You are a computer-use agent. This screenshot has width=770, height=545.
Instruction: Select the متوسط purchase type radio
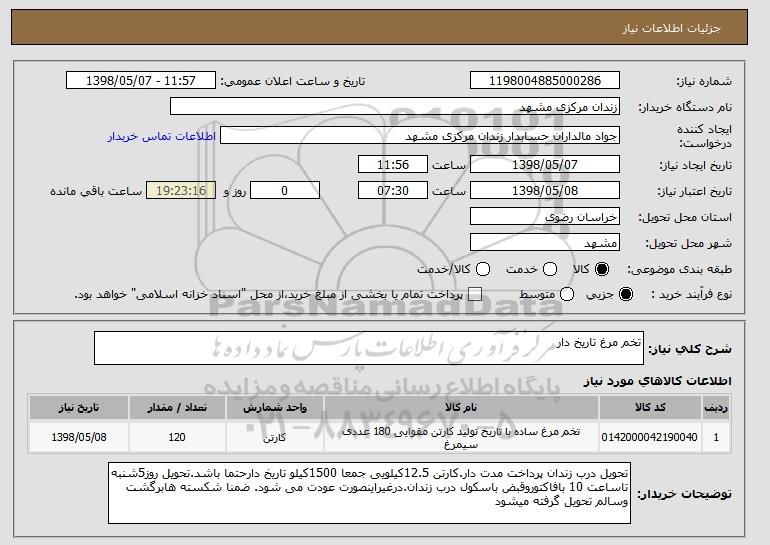pyautogui.click(x=567, y=295)
